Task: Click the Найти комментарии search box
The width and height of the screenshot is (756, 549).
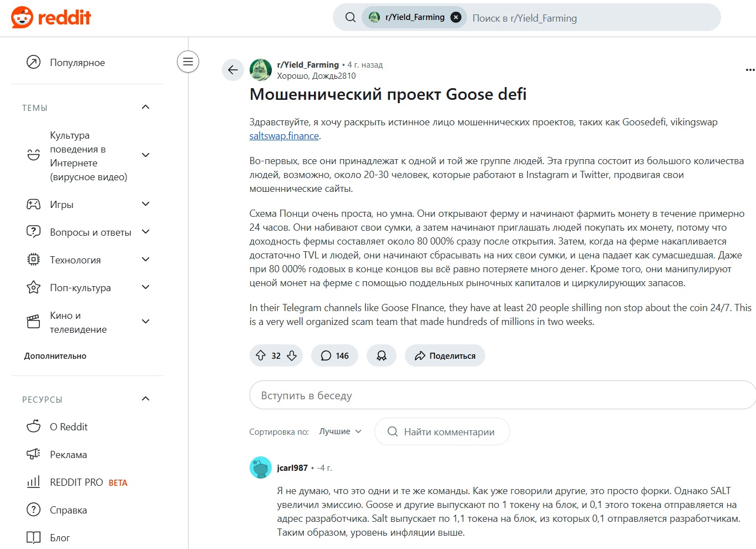Action: [x=442, y=431]
